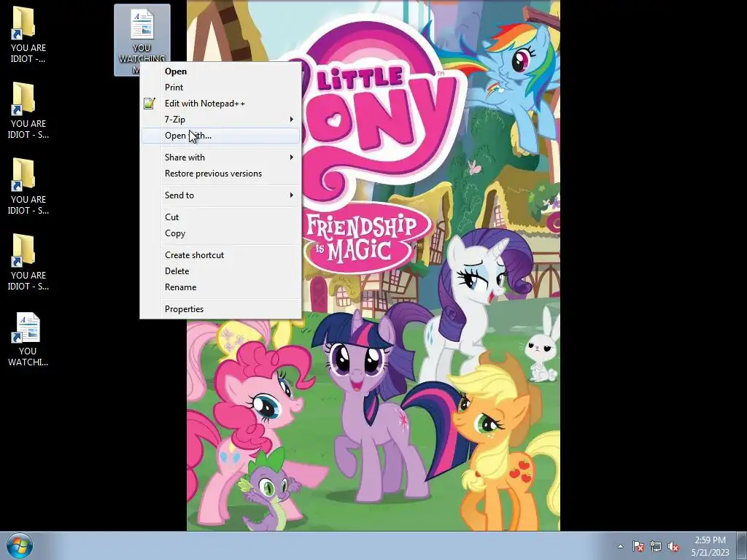Open the Windows Start menu orb
This screenshot has height=560, width=747.
point(20,545)
